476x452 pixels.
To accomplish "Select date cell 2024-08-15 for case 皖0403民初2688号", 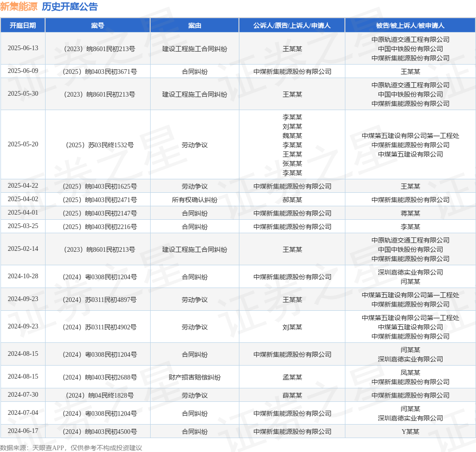I will pyautogui.click(x=23, y=376).
